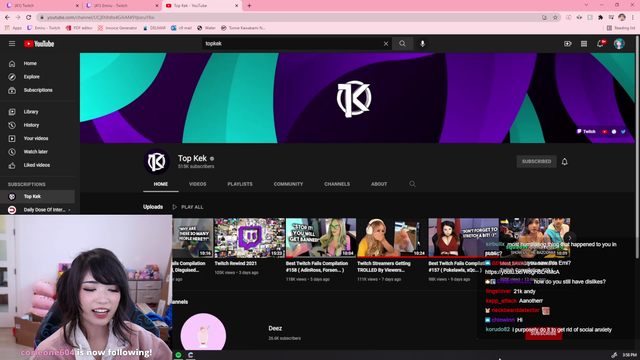Open the YouTube apps grid icon

[x=584, y=44]
